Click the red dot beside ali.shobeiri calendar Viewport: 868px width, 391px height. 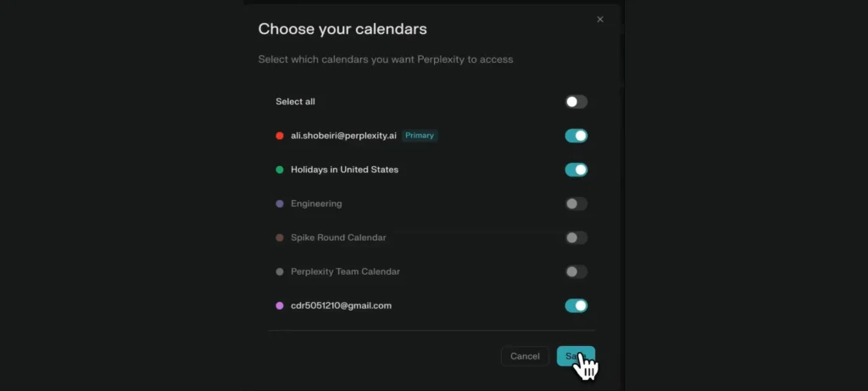pyautogui.click(x=280, y=136)
